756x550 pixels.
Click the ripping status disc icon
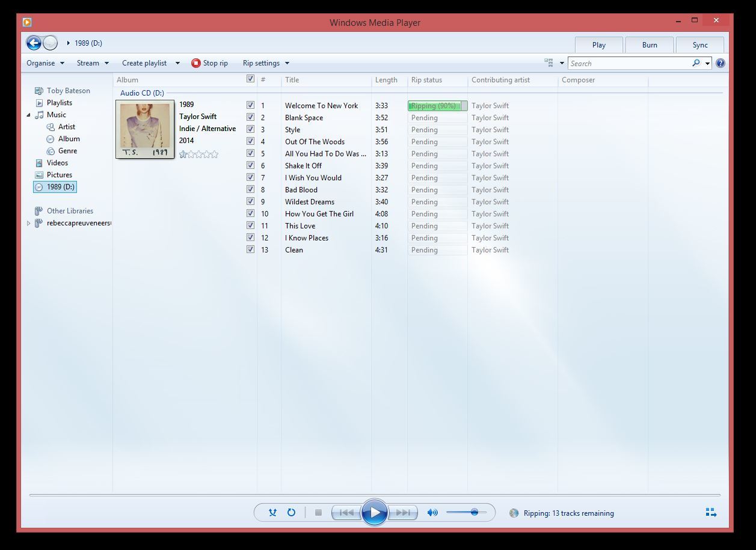coord(514,513)
